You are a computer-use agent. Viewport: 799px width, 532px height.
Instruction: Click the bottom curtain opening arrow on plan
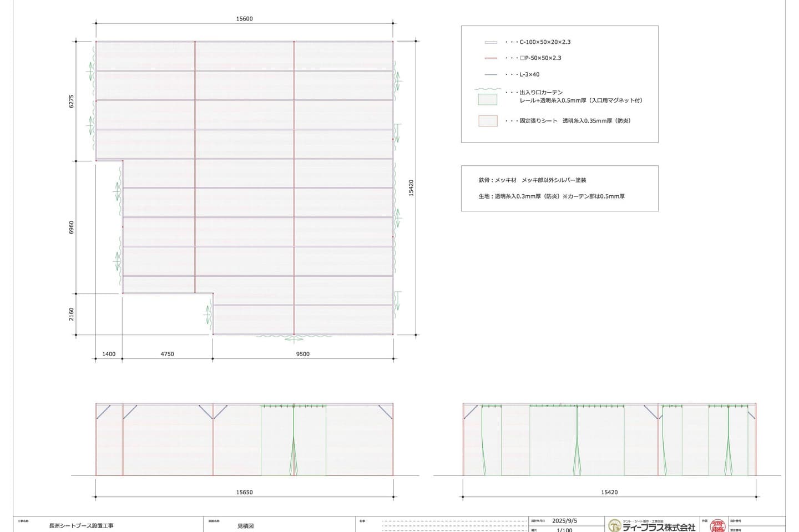click(294, 338)
